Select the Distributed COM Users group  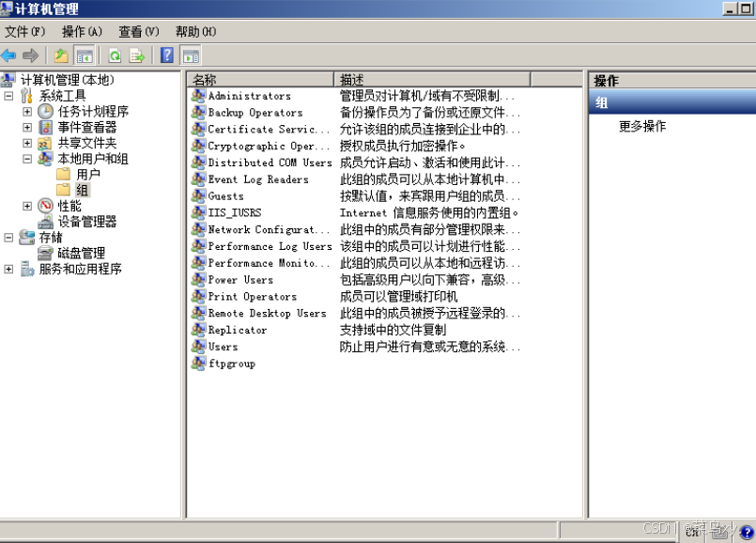point(270,163)
